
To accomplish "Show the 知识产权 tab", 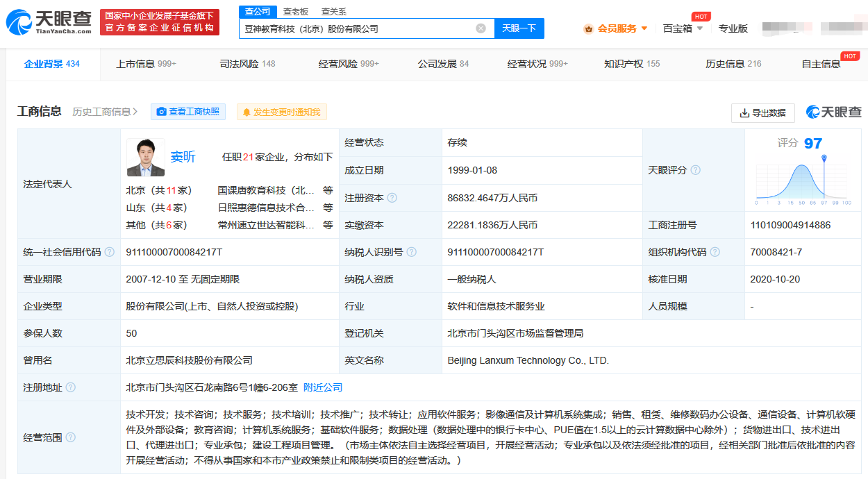I will point(632,64).
